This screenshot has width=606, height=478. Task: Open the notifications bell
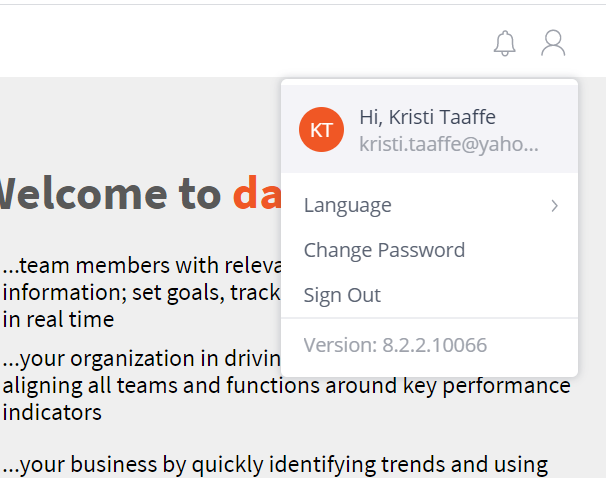click(504, 43)
